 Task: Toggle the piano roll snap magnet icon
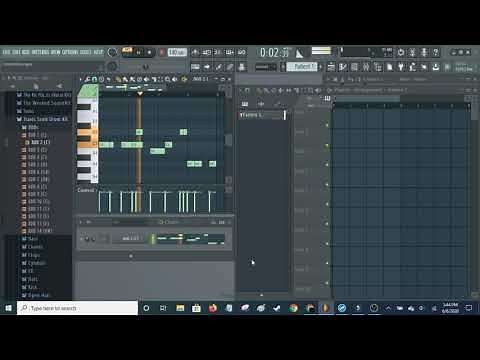[x=94, y=79]
